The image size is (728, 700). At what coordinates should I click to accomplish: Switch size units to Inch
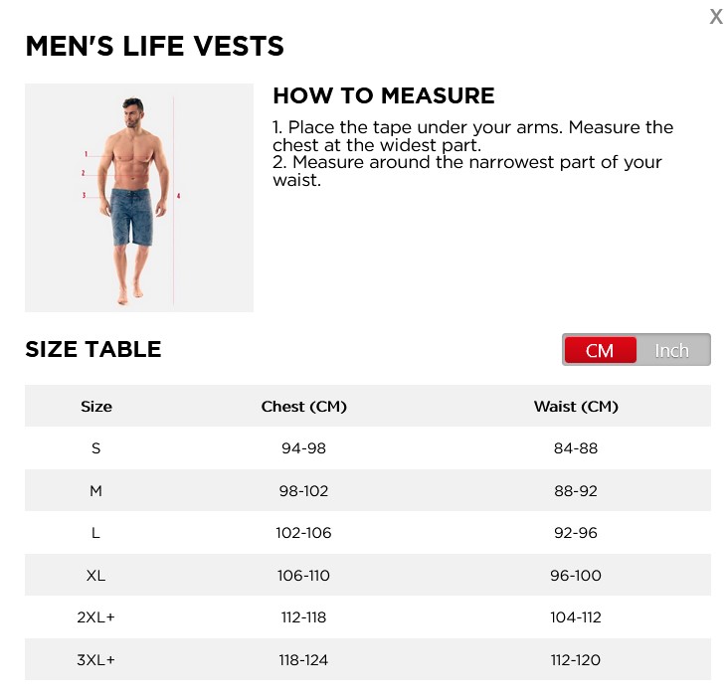coord(671,350)
